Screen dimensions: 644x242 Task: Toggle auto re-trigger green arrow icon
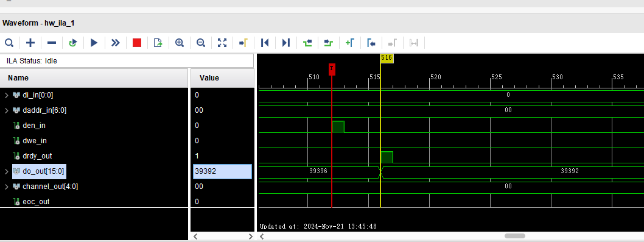click(x=72, y=43)
